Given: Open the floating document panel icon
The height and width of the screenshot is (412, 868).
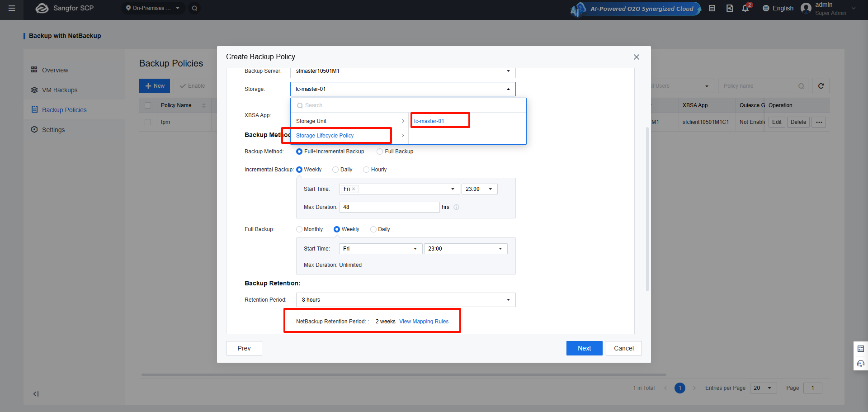Looking at the screenshot, I should tap(861, 349).
